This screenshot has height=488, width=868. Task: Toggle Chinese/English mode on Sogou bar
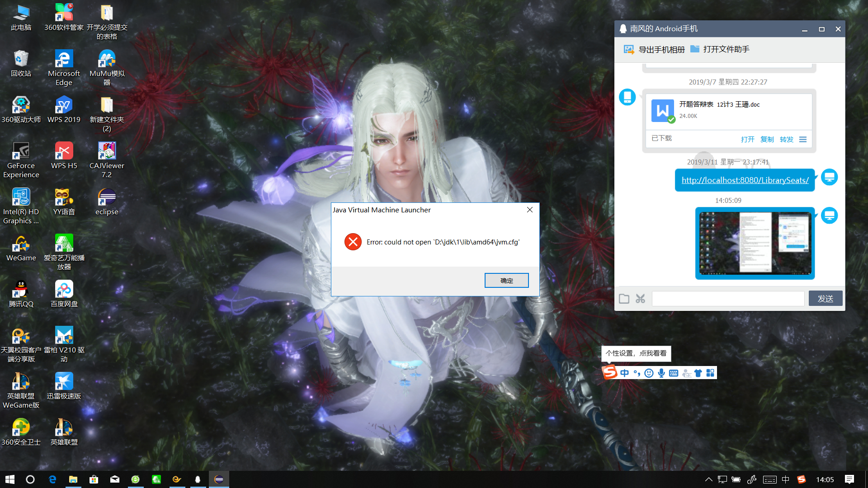[625, 373]
